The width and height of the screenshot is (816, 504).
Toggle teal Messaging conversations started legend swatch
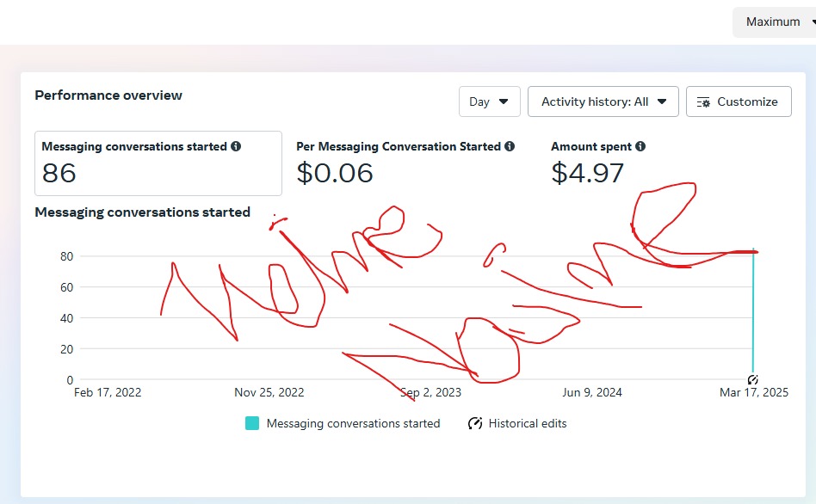click(252, 423)
